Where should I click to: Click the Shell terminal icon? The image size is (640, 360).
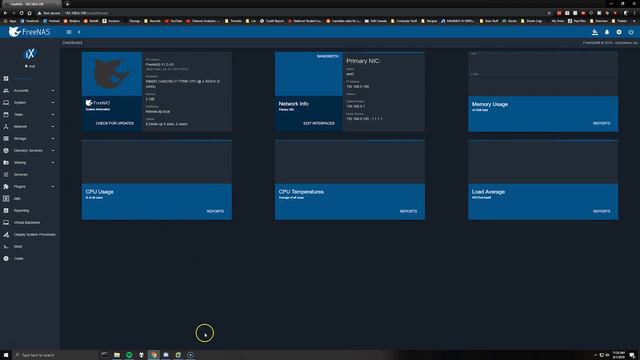tap(6, 247)
